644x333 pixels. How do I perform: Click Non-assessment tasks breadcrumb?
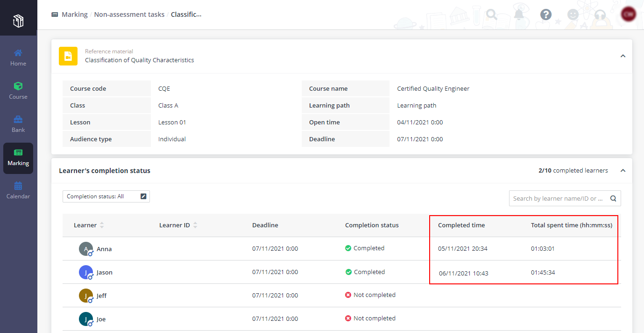click(129, 14)
